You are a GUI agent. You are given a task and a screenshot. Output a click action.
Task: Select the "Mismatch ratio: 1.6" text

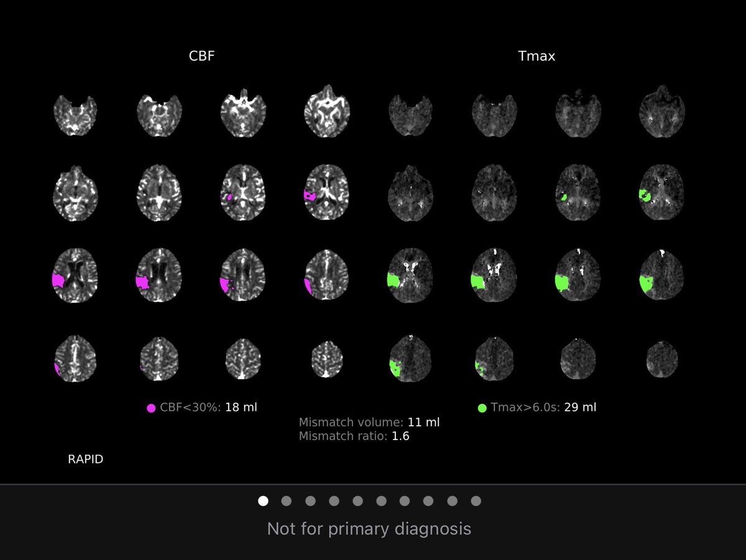pos(354,436)
